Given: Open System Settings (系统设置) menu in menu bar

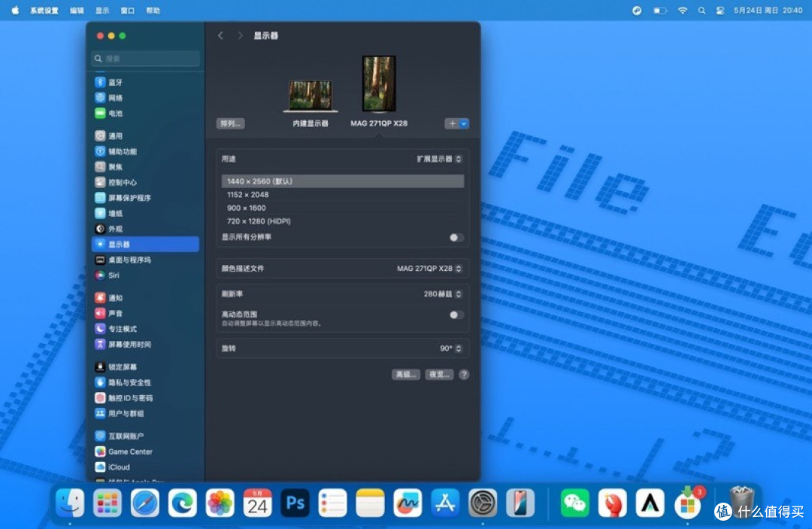Looking at the screenshot, I should (44, 11).
